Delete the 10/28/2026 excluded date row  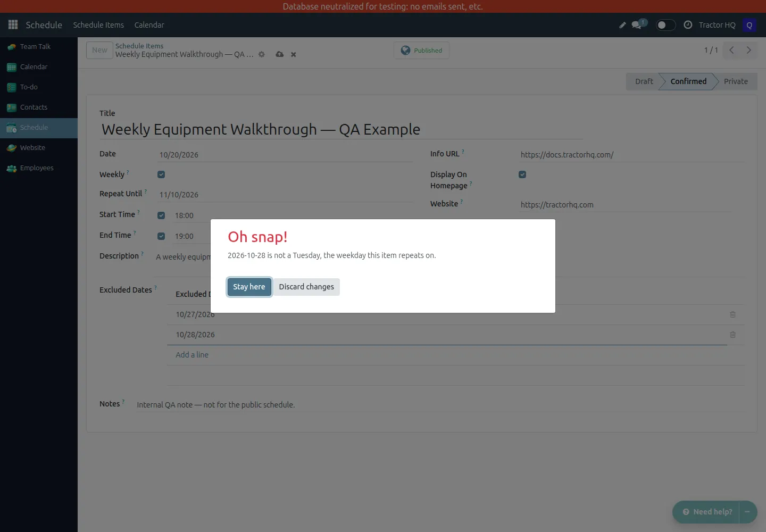coord(732,335)
